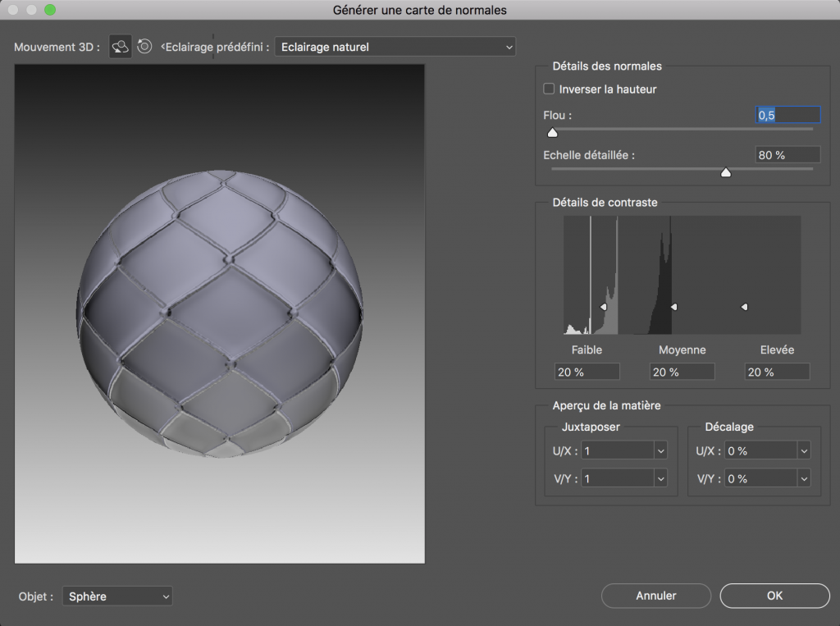
Task: Enable the Inverser la hauteur checkbox
Action: tap(549, 89)
